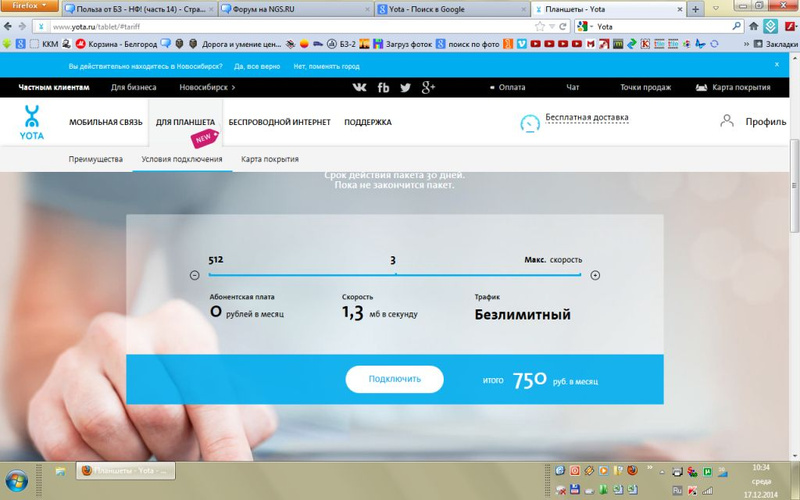Open ПОДДЕРЖКА menu
800x500 pixels.
(x=368, y=122)
